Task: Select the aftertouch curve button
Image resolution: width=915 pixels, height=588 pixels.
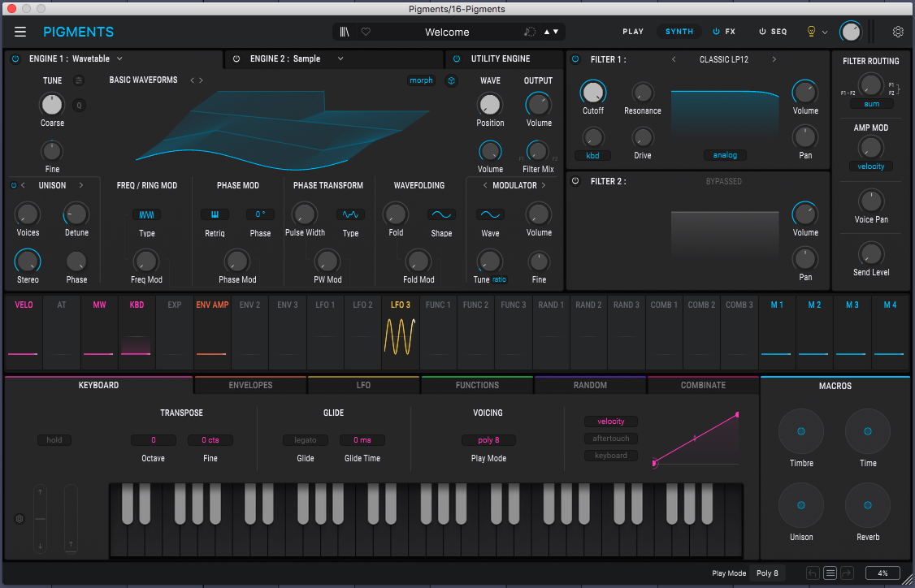Action: [x=611, y=439]
